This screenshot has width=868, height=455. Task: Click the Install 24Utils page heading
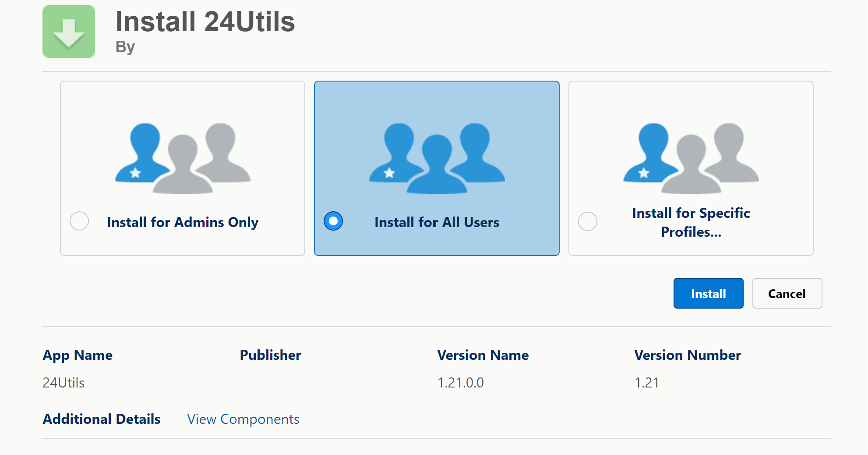(x=205, y=21)
